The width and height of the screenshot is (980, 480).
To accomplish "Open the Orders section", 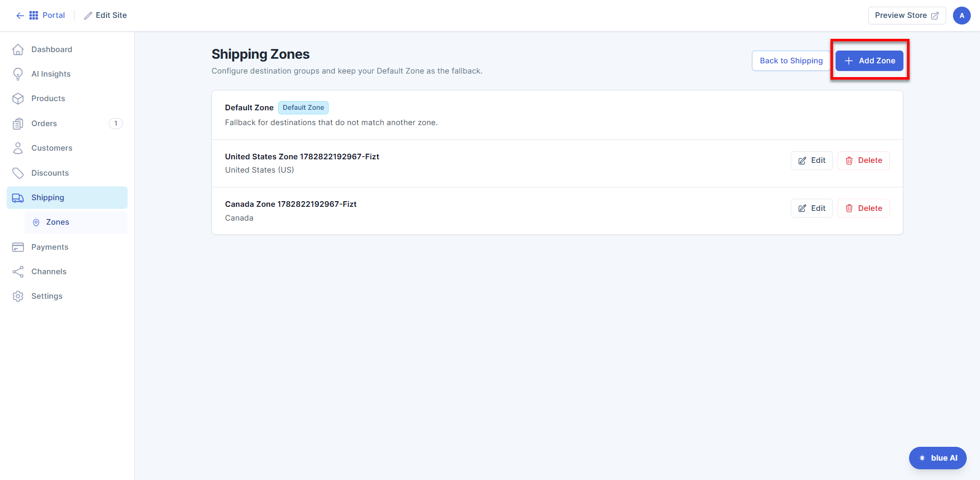I will 67,124.
